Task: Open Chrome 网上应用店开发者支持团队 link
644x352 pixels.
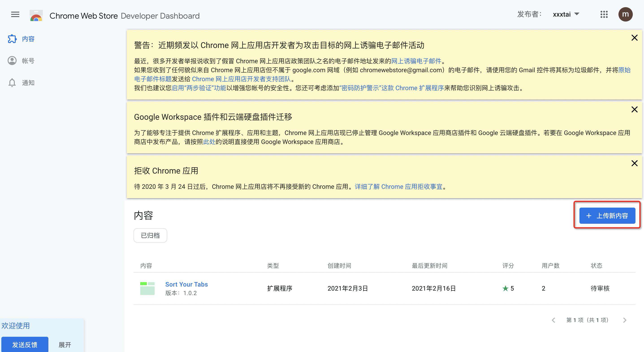Action: pos(241,79)
